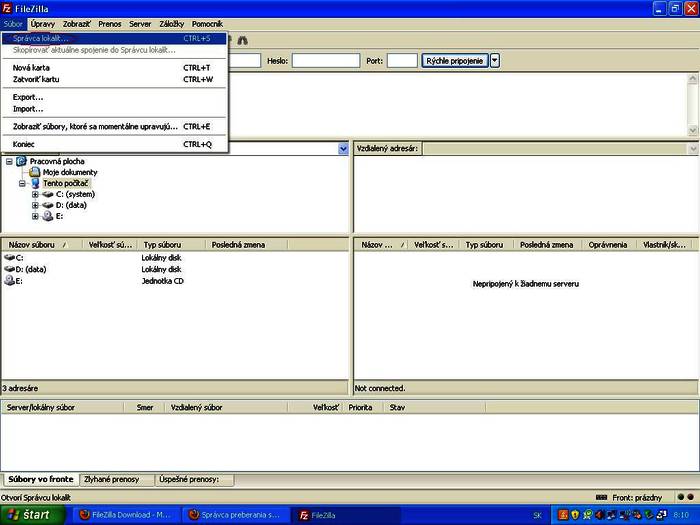This screenshot has height=525, width=700.
Task: Collapse the Pracovná plocha tree node
Action: click(x=9, y=162)
